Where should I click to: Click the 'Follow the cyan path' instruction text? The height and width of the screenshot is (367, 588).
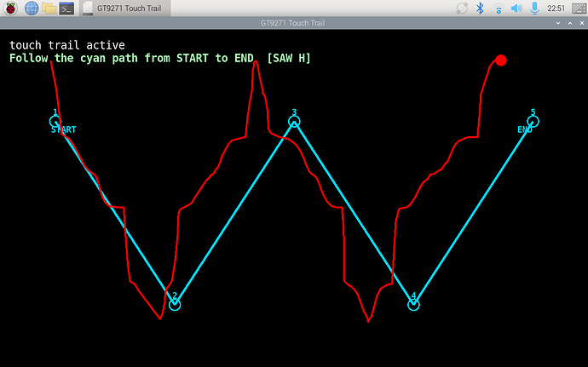(131, 58)
